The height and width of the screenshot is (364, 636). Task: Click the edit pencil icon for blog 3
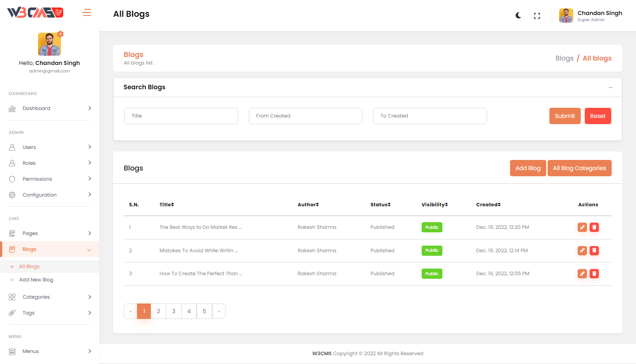click(x=582, y=273)
